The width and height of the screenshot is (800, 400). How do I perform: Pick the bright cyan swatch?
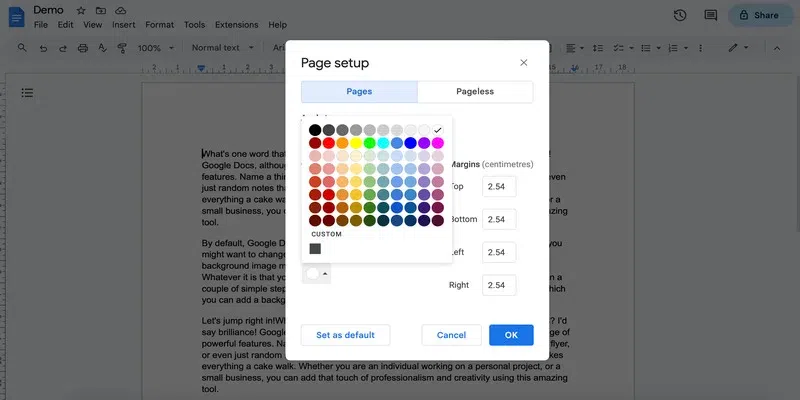(383, 143)
